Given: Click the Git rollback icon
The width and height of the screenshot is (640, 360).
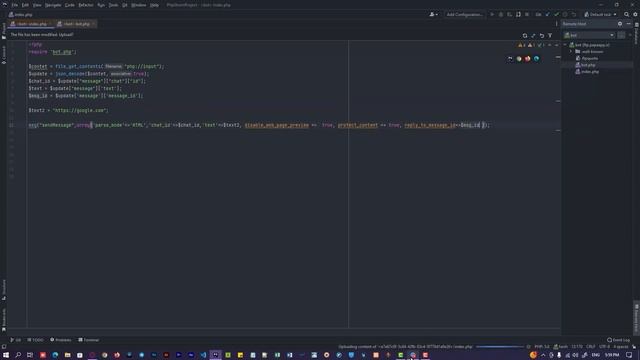Looking at the screenshot, I should (x=573, y=14).
